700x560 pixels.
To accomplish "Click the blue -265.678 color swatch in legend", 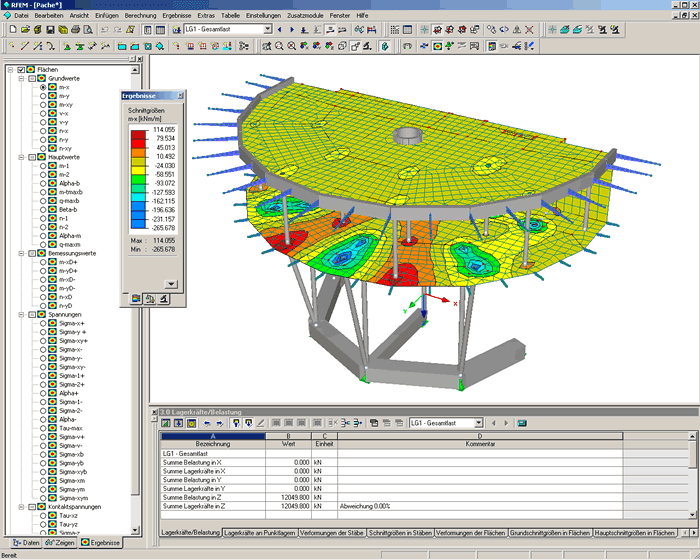I will pos(138,223).
